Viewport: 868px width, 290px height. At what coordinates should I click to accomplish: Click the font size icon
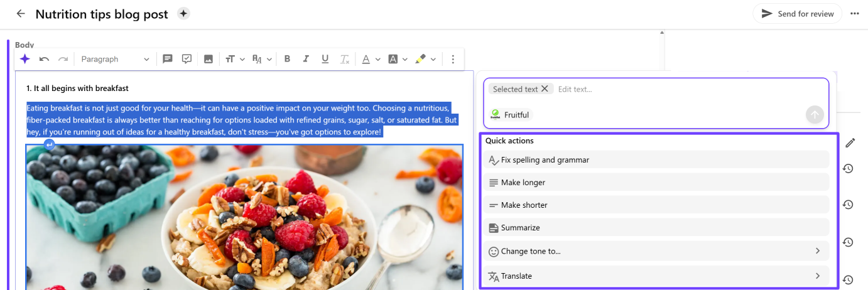tap(230, 59)
